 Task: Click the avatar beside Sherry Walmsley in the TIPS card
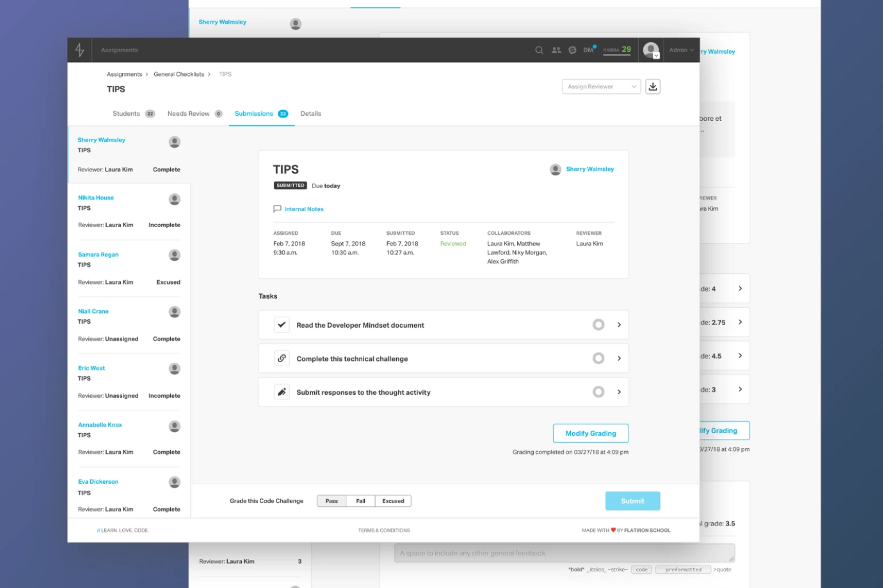tap(555, 169)
